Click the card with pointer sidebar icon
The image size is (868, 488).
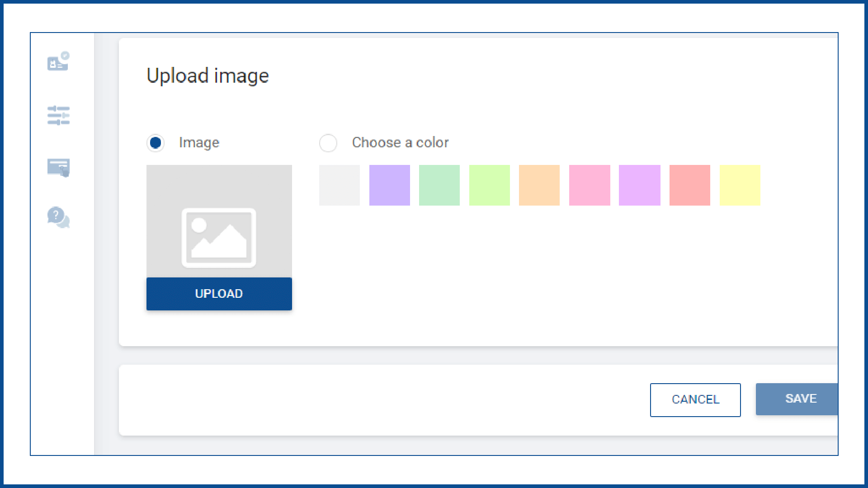tap(58, 168)
